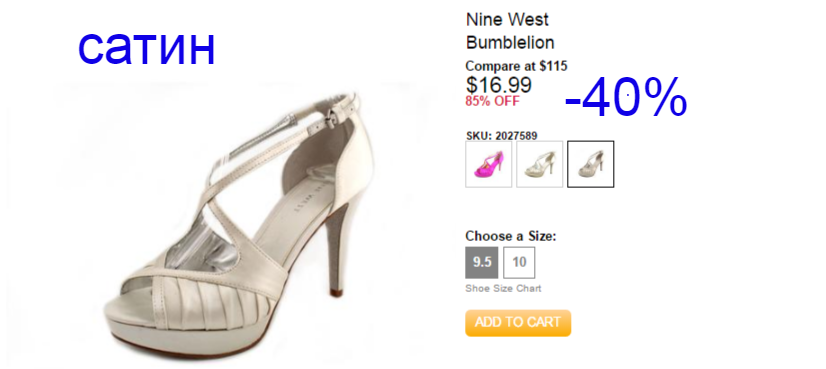Image resolution: width=826 pixels, height=369 pixels.
Task: Click the Bumblelion product name
Action: (510, 43)
